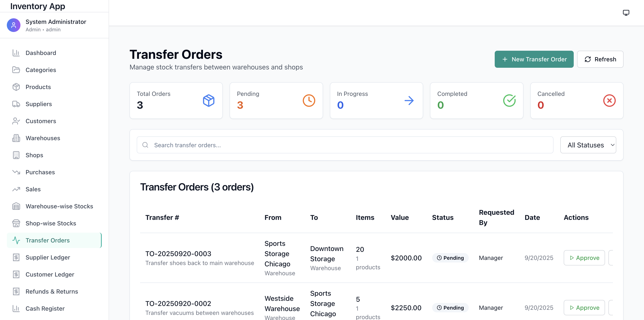
Task: Click the $2000.00 value cell
Action: (406, 258)
